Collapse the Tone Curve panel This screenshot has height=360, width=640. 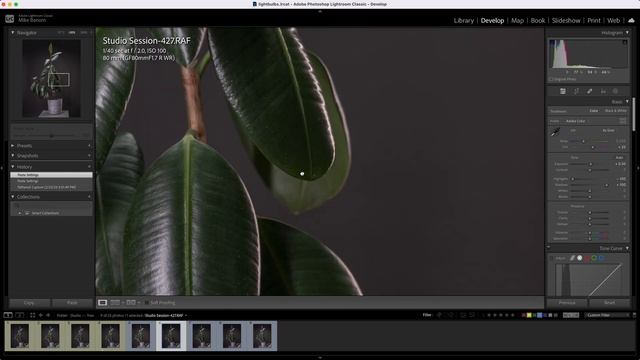[627, 248]
